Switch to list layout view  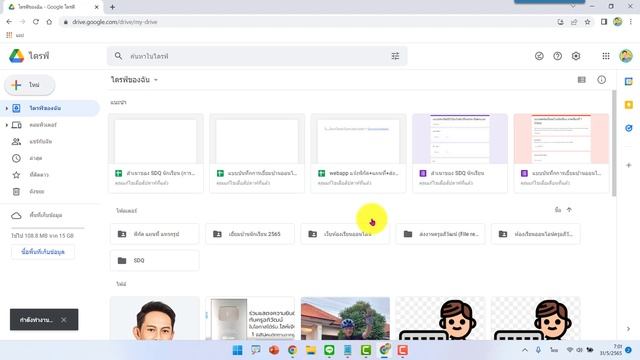(582, 80)
